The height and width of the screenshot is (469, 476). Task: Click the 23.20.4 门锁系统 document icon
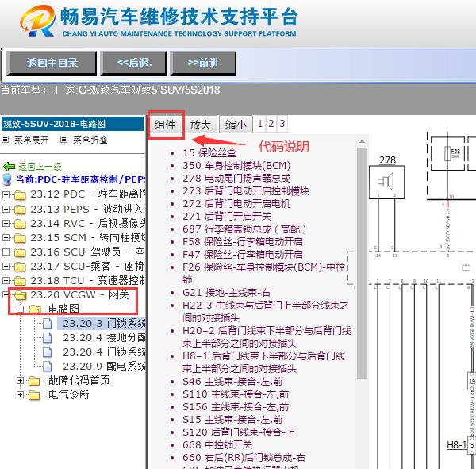click(48, 352)
